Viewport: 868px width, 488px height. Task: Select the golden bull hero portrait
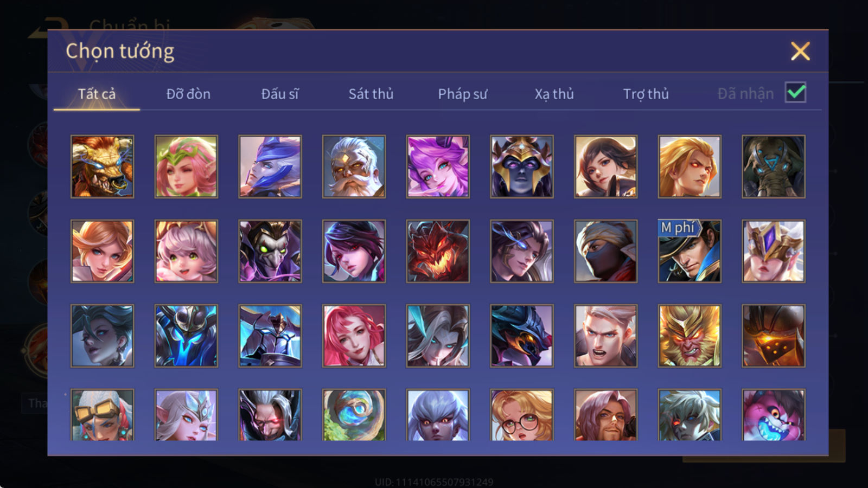pos(102,166)
